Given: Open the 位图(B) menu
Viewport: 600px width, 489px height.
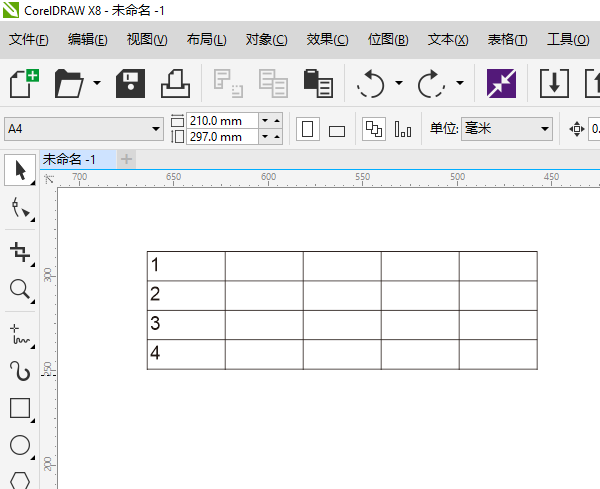Looking at the screenshot, I should coord(388,39).
